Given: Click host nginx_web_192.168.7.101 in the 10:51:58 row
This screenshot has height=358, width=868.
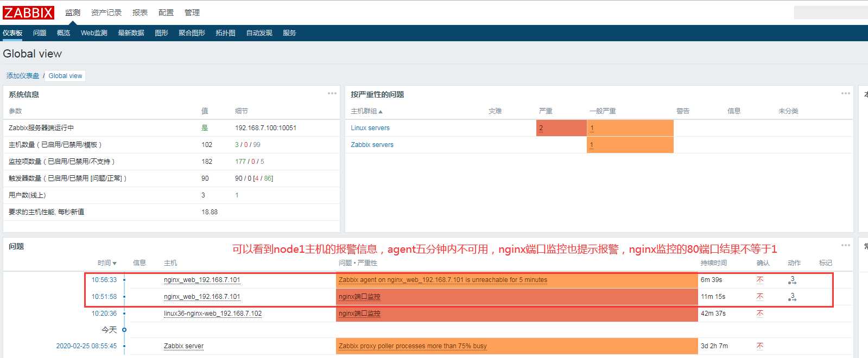Looking at the screenshot, I should pos(202,297).
